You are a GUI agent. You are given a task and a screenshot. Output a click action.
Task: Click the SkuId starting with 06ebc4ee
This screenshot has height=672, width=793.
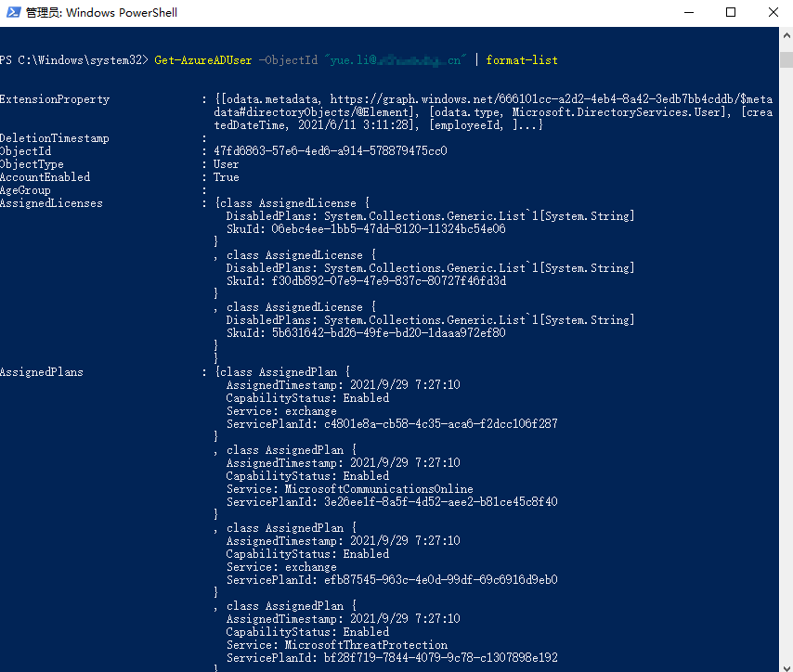(388, 229)
